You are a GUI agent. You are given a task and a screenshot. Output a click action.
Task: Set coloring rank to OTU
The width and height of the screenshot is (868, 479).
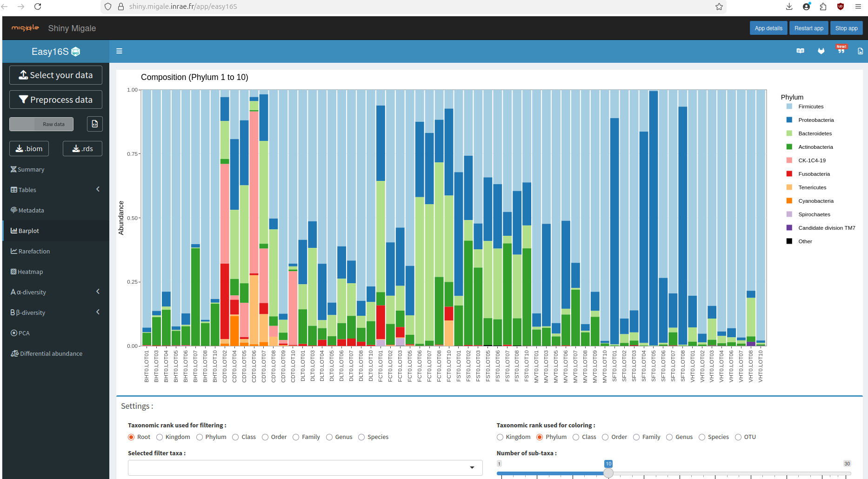click(x=738, y=437)
